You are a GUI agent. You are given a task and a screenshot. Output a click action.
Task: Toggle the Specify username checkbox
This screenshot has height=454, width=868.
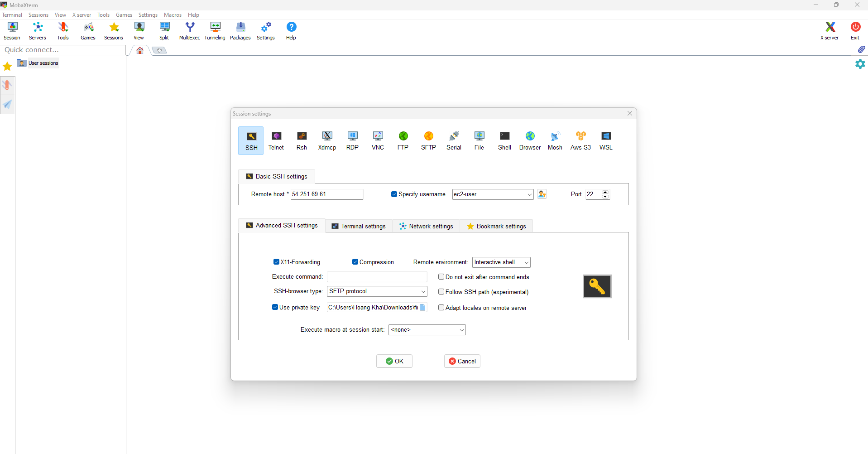click(x=394, y=194)
